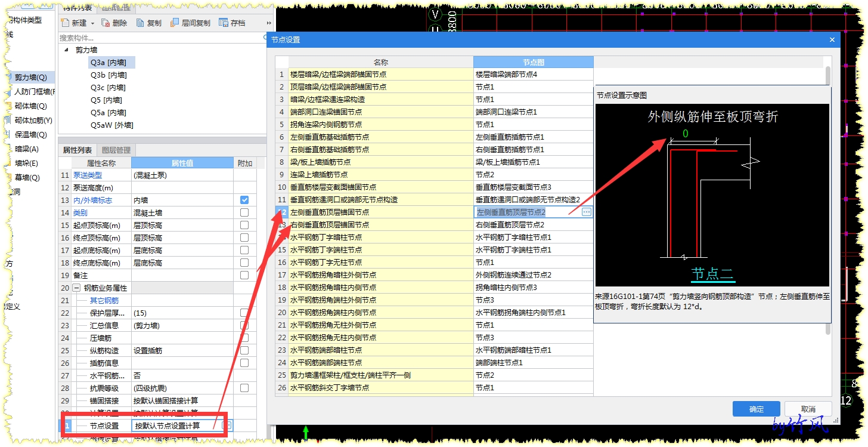Screen dimensions: 868x447
Task: Select Q5 [内墙] in component list
Action: 106,100
